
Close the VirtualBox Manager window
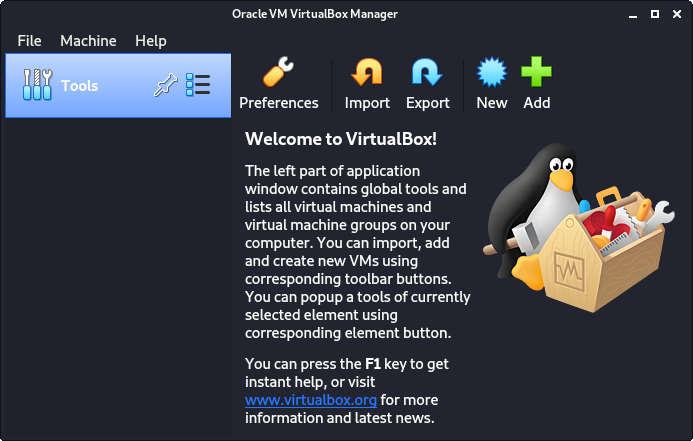coord(677,14)
